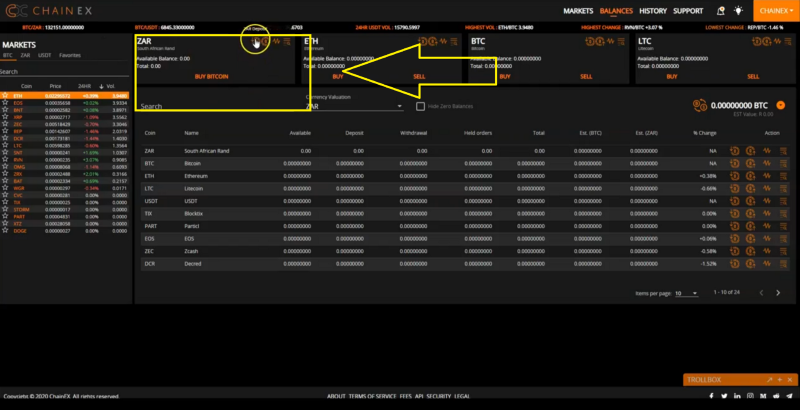Open the SUPPORT nav item
The width and height of the screenshot is (800, 410).
(688, 11)
